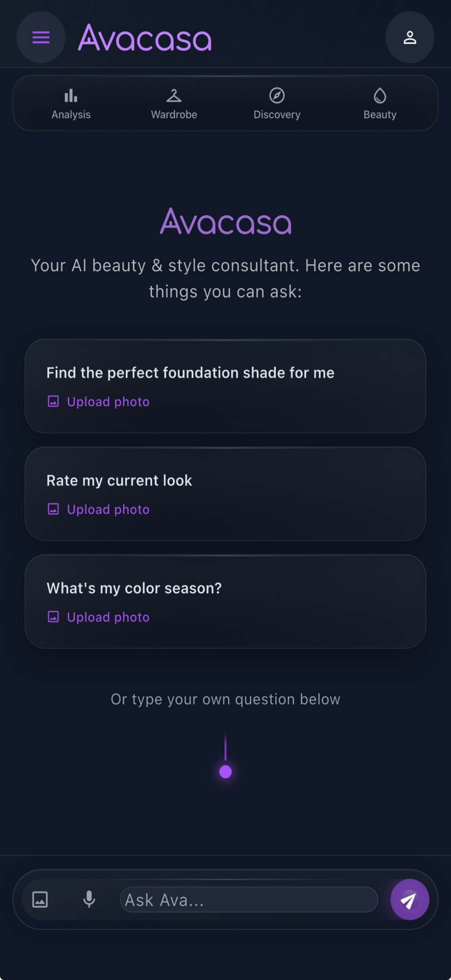The image size is (451, 980).
Task: Click Upload photo under foundation shade
Action: click(108, 402)
